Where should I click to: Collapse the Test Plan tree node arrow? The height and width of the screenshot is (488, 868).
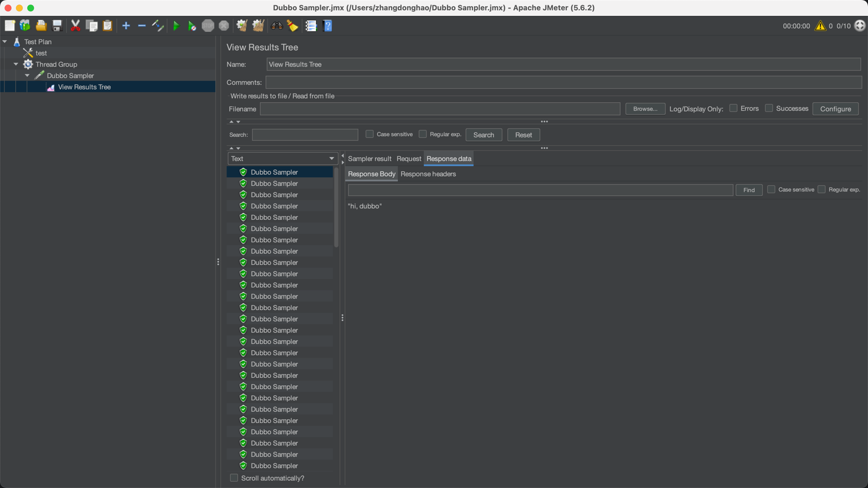[5, 42]
